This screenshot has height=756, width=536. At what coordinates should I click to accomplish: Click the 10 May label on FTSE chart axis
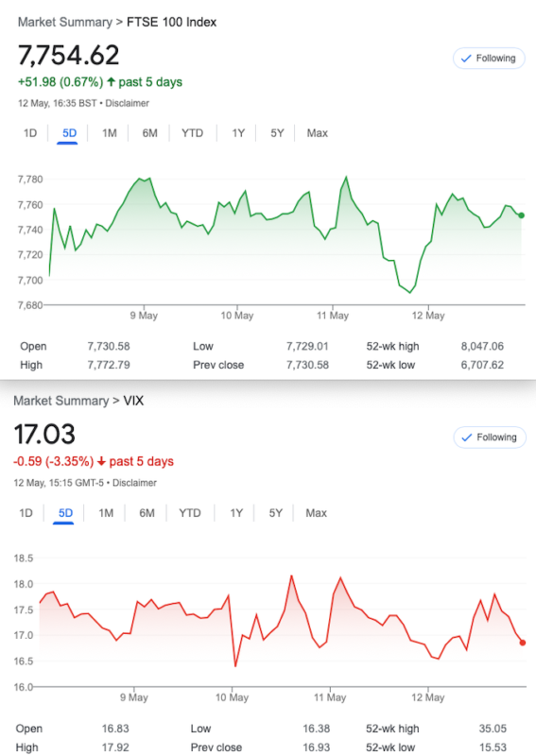[x=237, y=316]
